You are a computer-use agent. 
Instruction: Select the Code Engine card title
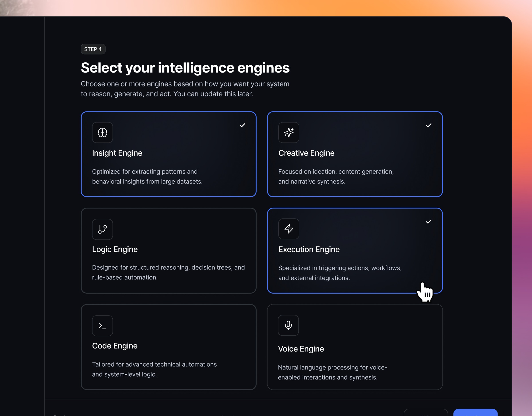[x=115, y=346]
